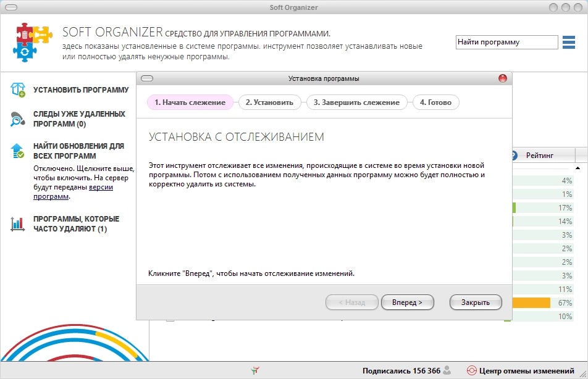The image size is (588, 379).
Task: Select step tab 3. Завершить слежение
Action: pos(356,102)
